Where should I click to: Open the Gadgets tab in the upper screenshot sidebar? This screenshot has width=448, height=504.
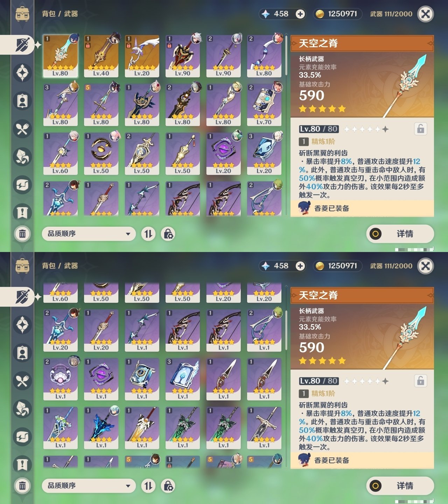[22, 185]
